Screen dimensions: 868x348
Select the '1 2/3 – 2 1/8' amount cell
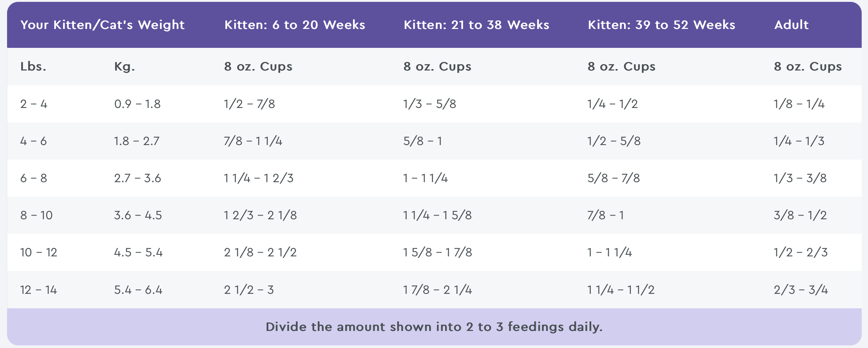pos(260,215)
